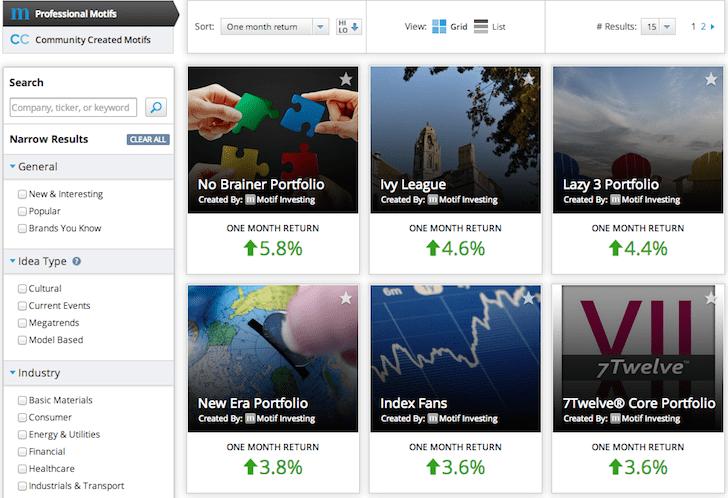Viewport: 728px width, 498px height.
Task: Star the New Era Portfolio motif
Action: [x=346, y=297]
